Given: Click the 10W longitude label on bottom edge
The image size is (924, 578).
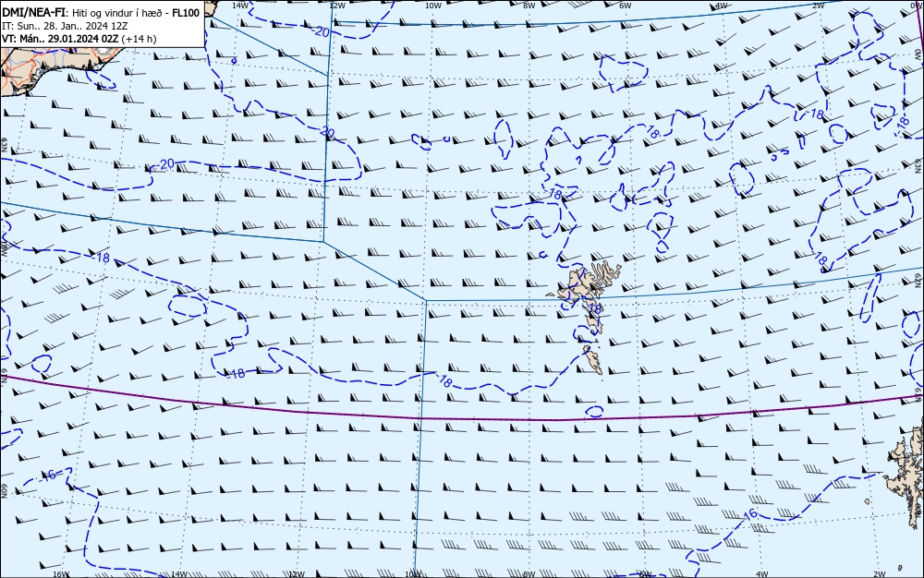Looking at the screenshot, I should [414, 574].
